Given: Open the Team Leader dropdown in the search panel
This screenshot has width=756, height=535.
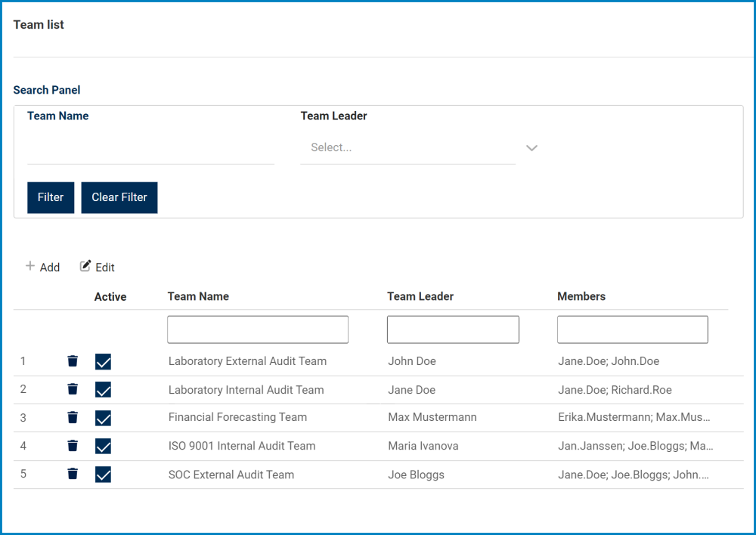Looking at the screenshot, I should click(x=408, y=147).
